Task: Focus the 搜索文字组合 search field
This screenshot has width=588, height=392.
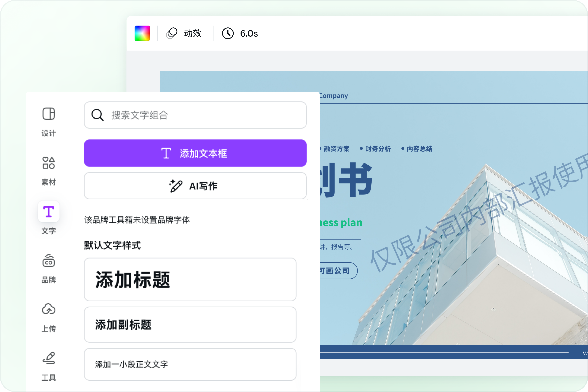Action: 195,115
